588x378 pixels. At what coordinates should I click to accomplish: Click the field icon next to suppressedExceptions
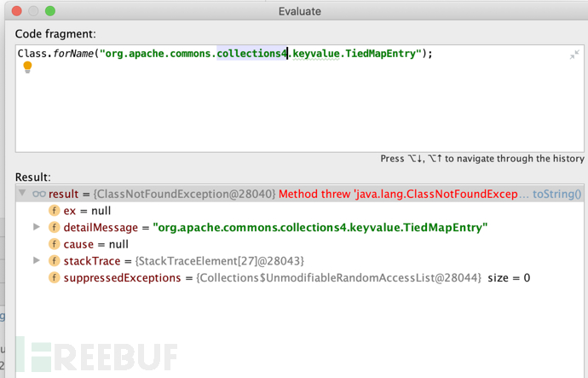(55, 278)
